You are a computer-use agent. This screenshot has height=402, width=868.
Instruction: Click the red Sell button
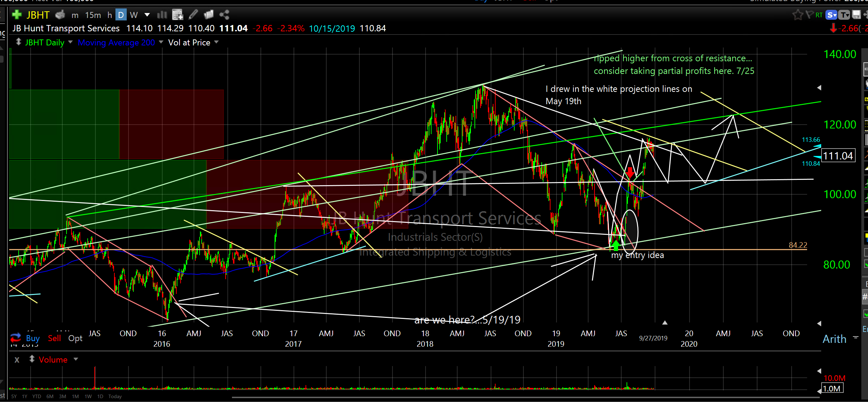click(54, 338)
